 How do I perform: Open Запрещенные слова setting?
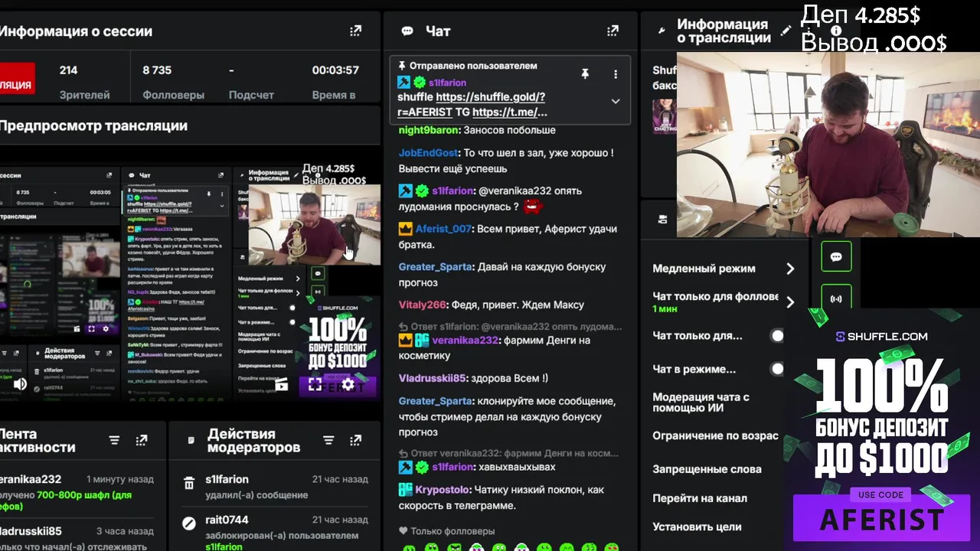(x=707, y=469)
